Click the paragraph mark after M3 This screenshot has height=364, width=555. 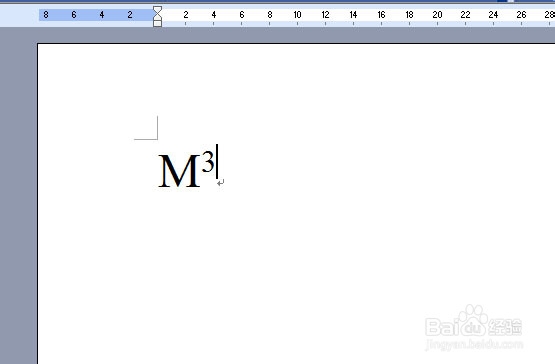click(221, 183)
